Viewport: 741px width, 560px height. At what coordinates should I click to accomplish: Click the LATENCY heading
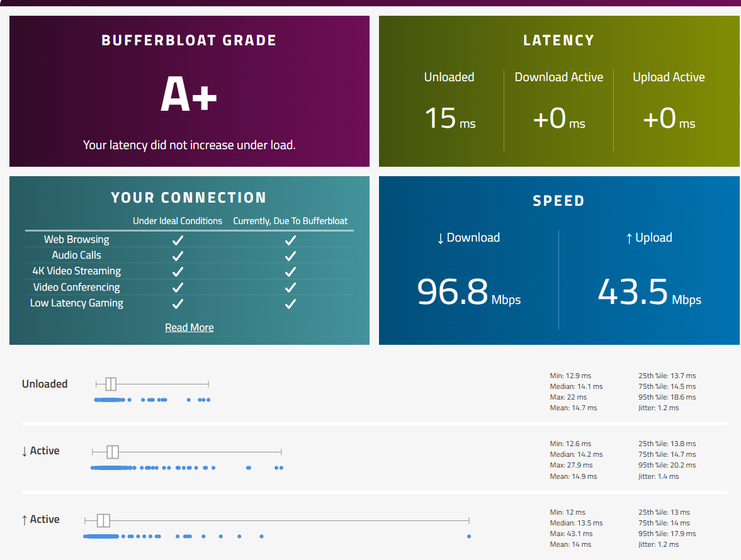point(558,41)
